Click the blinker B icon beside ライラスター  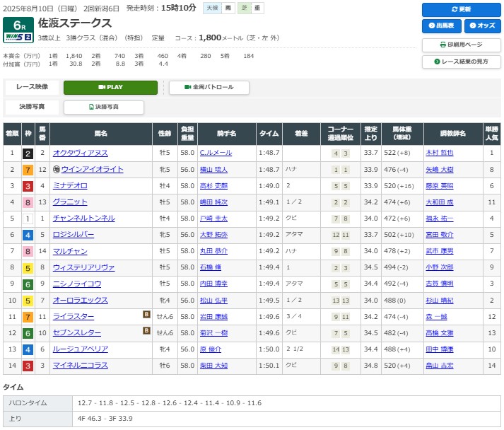tap(146, 315)
